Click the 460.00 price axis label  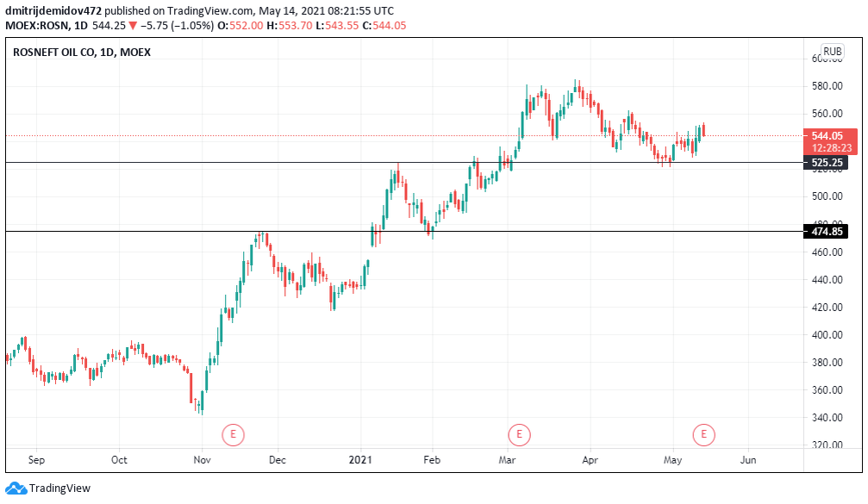coord(827,252)
